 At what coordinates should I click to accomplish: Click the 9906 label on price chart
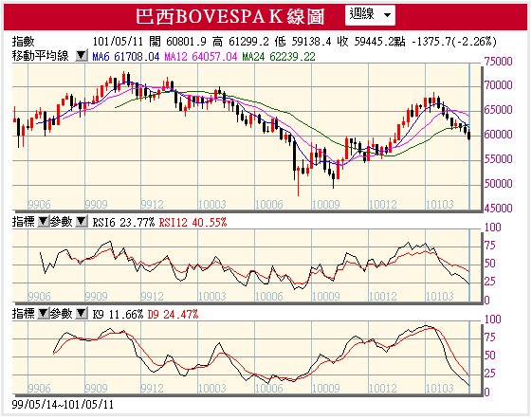tap(39, 204)
